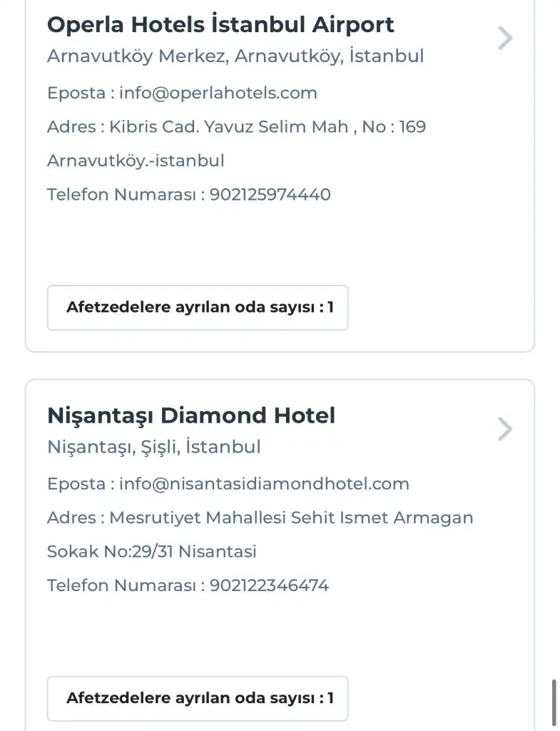Click blank space below Operla phone number
Image resolution: width=560 pixels, height=731 pixels.
pyautogui.click(x=278, y=243)
